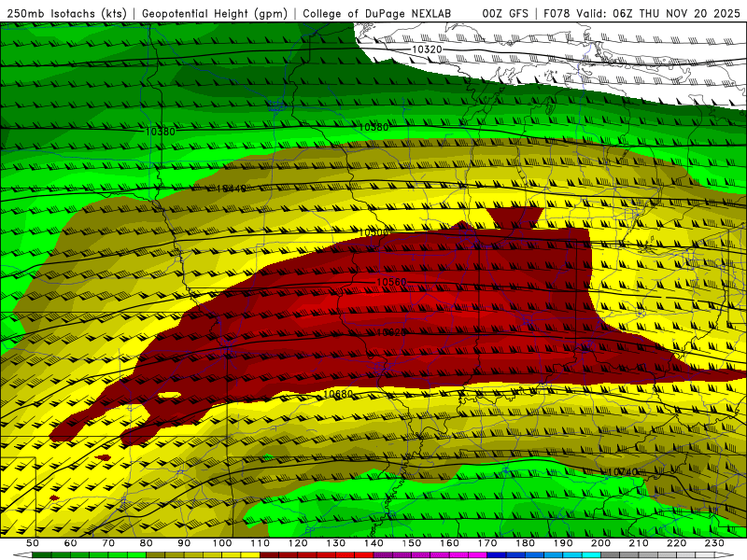Click the 180 label on color scale

pyautogui.click(x=525, y=543)
